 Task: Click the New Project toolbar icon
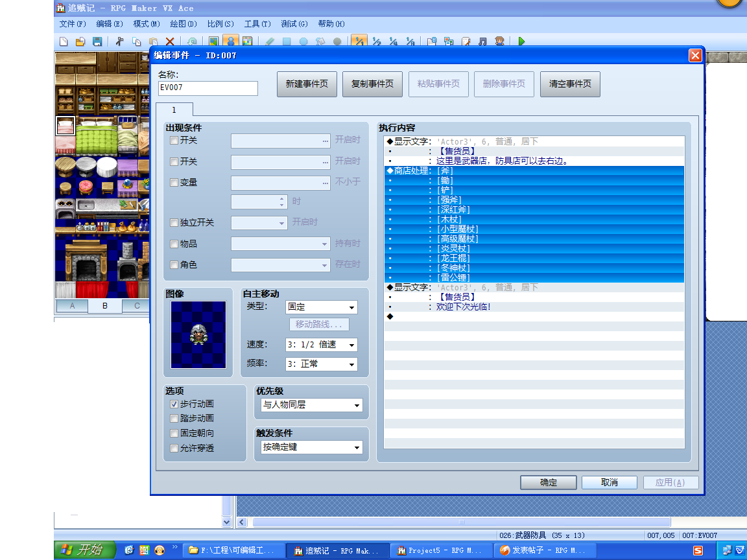coord(64,41)
